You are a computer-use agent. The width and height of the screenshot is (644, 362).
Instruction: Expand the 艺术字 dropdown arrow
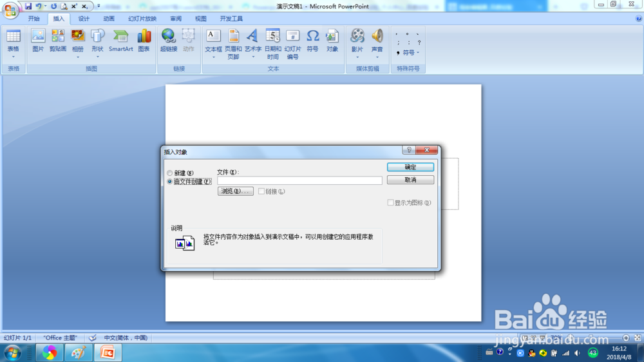(253, 57)
